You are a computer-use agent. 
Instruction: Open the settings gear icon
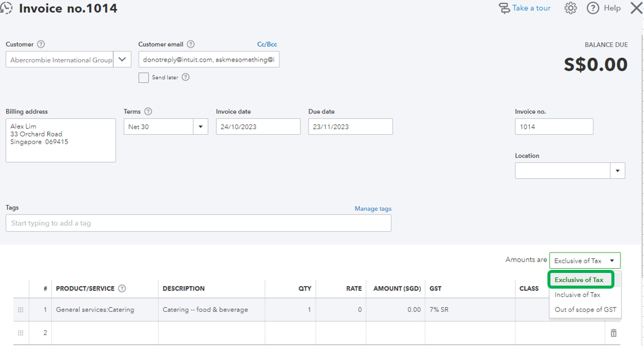[x=571, y=8]
